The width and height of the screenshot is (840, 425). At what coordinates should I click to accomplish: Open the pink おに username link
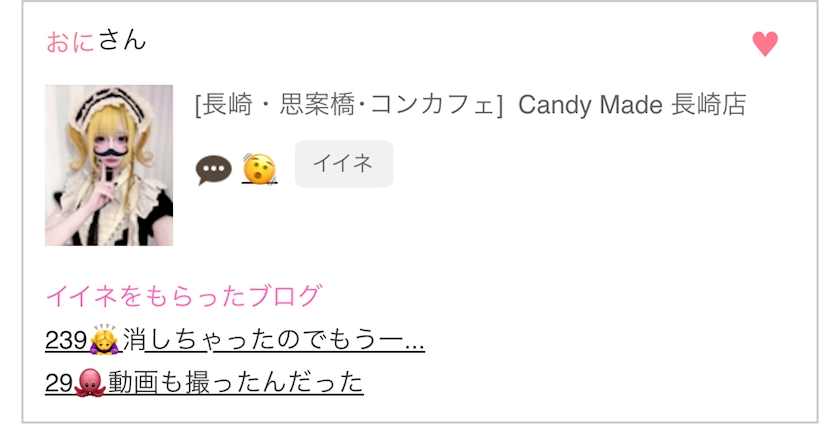[70, 42]
